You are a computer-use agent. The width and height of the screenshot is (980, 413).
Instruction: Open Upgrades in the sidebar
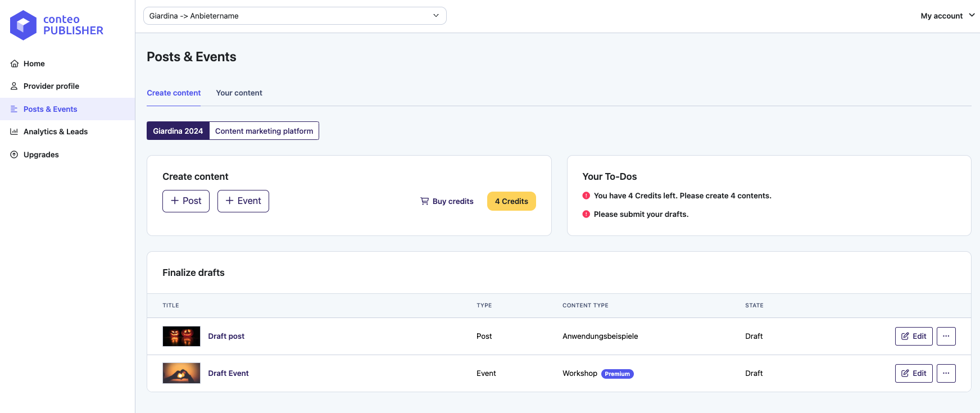67,155
